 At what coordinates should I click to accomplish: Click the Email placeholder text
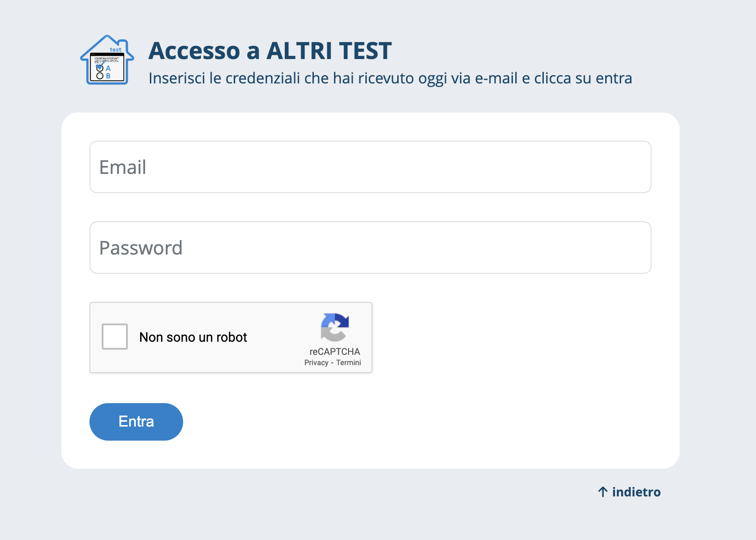pos(123,167)
